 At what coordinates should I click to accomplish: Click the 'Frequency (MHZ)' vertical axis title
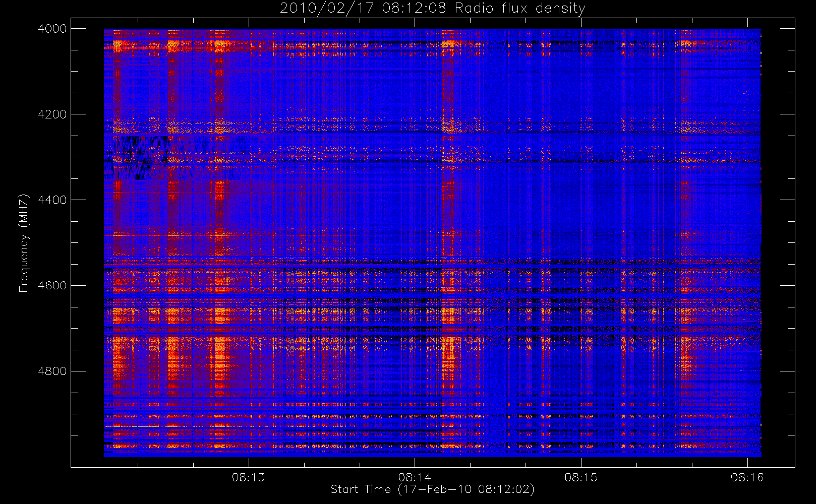24,243
